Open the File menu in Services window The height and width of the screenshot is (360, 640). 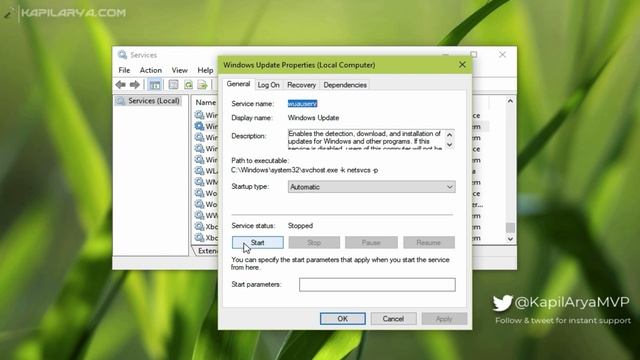tap(124, 70)
